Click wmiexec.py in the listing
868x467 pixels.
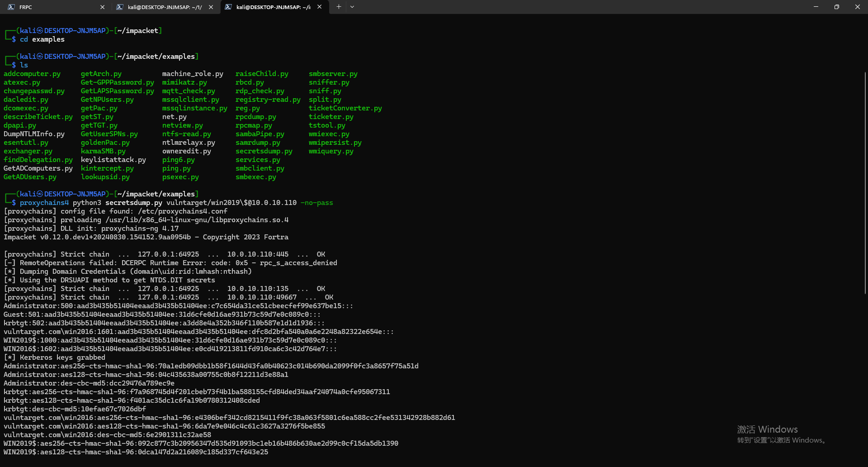point(329,134)
